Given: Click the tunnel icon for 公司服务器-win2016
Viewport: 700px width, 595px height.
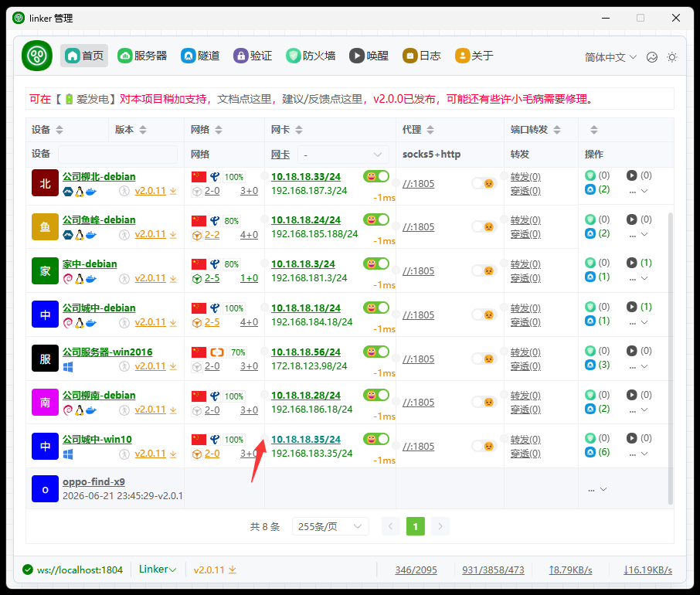Looking at the screenshot, I should click(x=590, y=365).
